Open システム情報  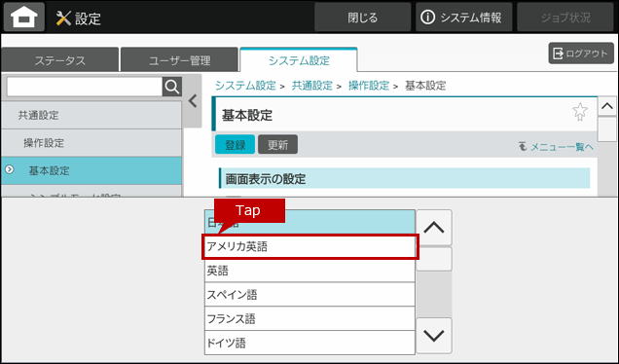pyautogui.click(x=463, y=18)
